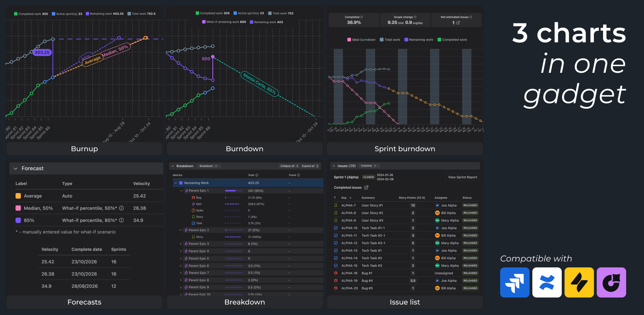Image resolution: width=644 pixels, height=315 pixels.
Task: Open the Jira icon under Compatible with
Action: [x=514, y=282]
